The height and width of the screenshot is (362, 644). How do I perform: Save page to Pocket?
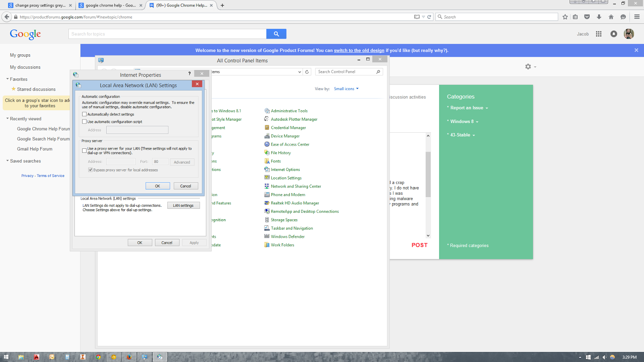(587, 17)
